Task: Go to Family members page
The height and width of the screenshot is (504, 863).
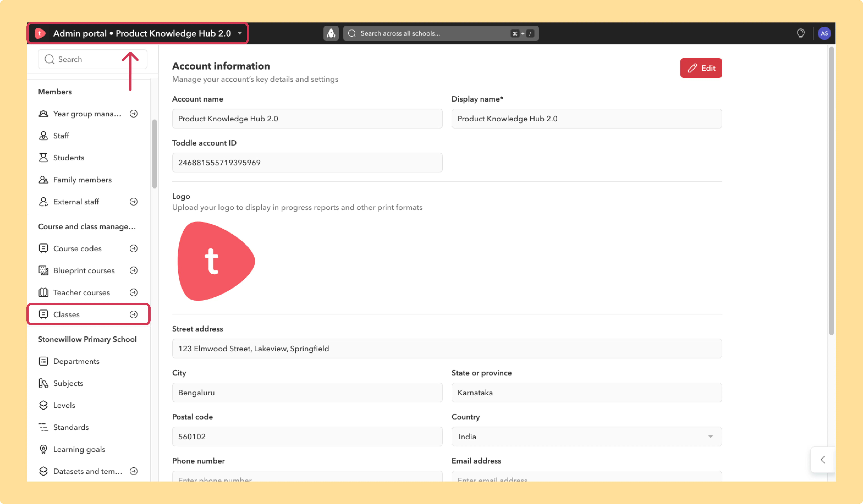Action: [88, 180]
